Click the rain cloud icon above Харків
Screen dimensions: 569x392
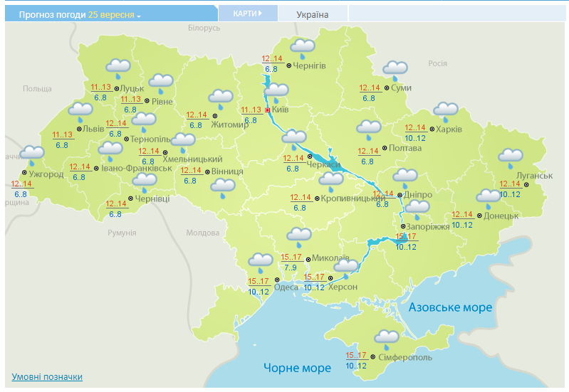446,112
